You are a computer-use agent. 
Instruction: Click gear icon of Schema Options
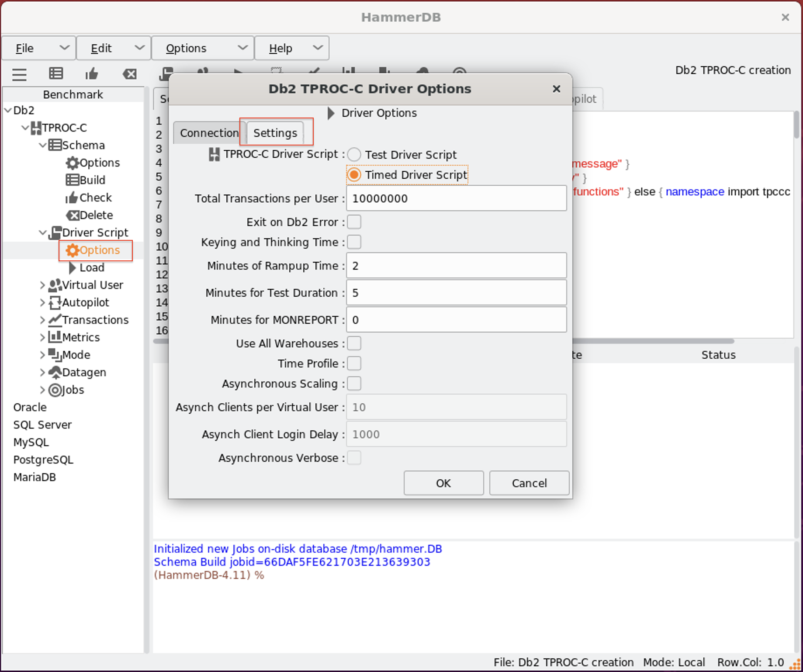[72, 163]
